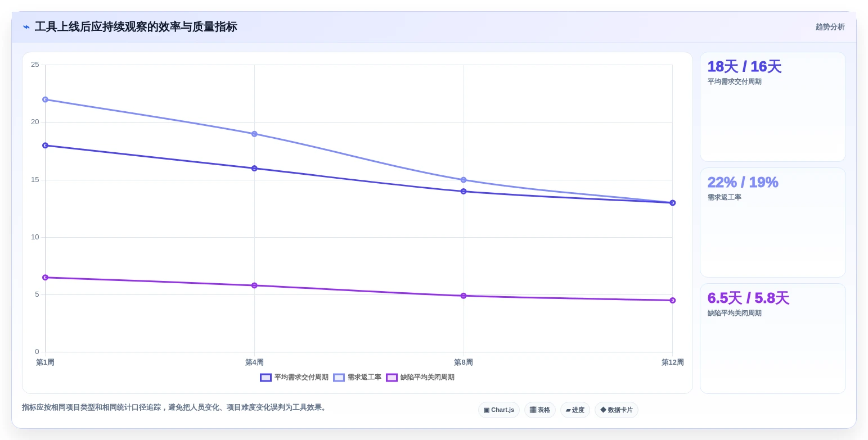
Task: Click 缺陷平均关闭周期 data point at 第4周
Action: [x=254, y=285]
